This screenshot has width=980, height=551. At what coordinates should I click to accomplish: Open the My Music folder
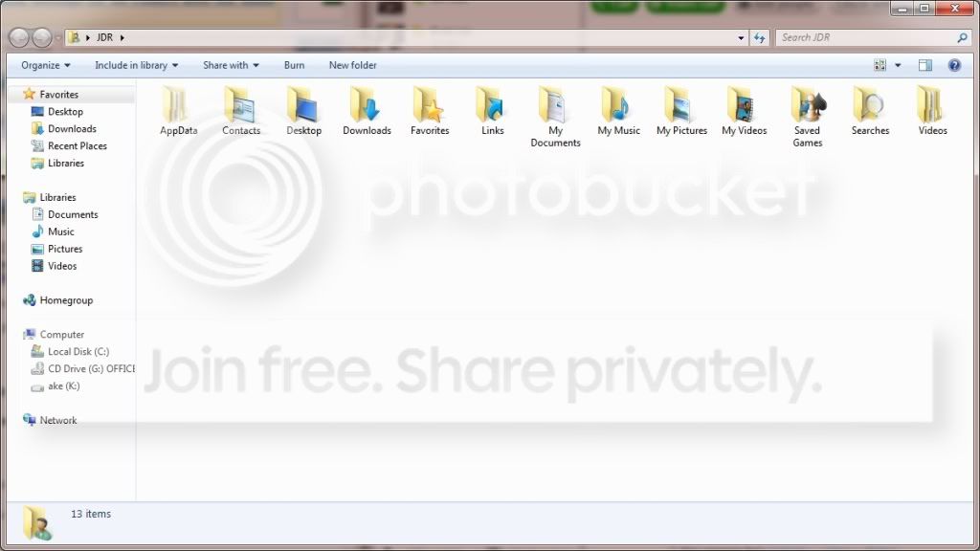[x=619, y=111]
